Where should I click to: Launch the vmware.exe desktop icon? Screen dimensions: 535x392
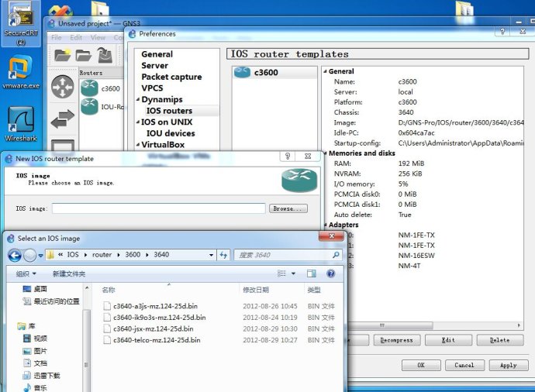[x=21, y=72]
